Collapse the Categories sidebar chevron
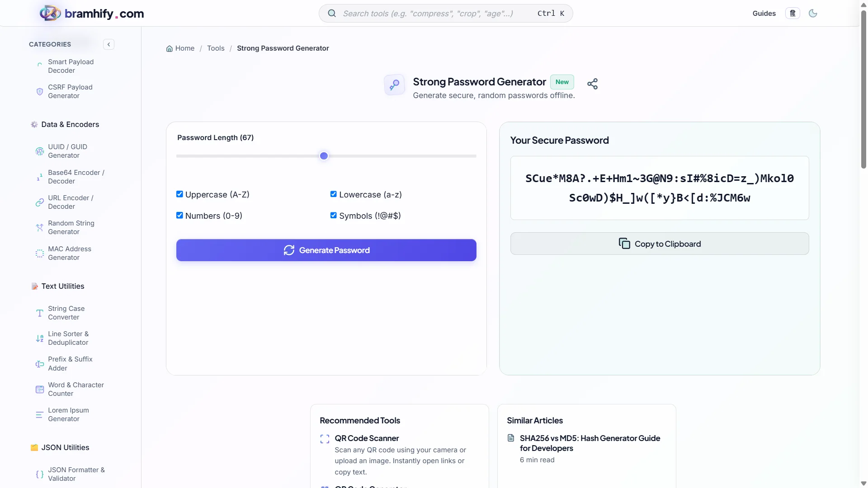The width and height of the screenshot is (868, 488). [108, 44]
